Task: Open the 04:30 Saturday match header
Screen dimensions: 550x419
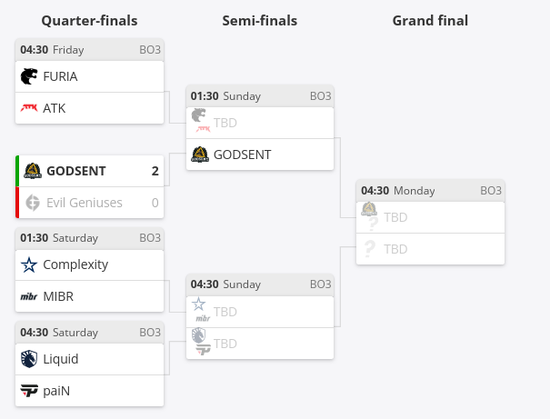Action: point(90,332)
